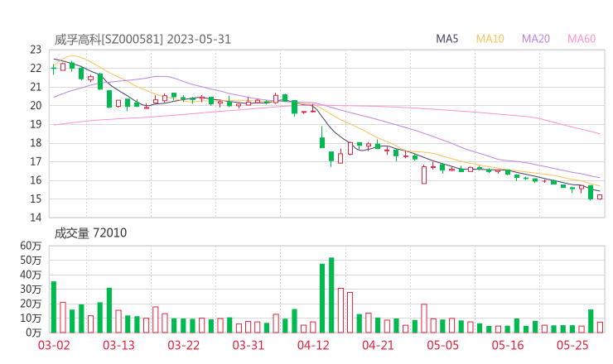Click the 03-31 date axis label
613x364 pixels.
point(249,345)
